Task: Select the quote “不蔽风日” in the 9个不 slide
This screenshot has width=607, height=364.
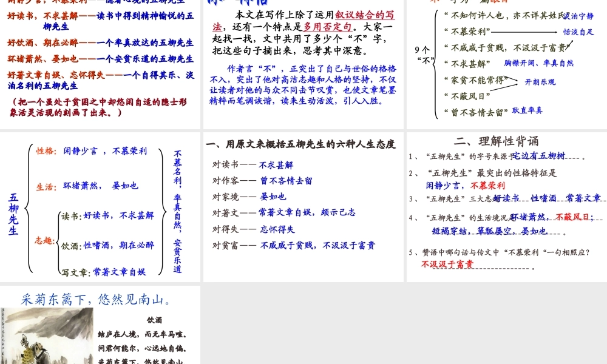Action: point(467,96)
